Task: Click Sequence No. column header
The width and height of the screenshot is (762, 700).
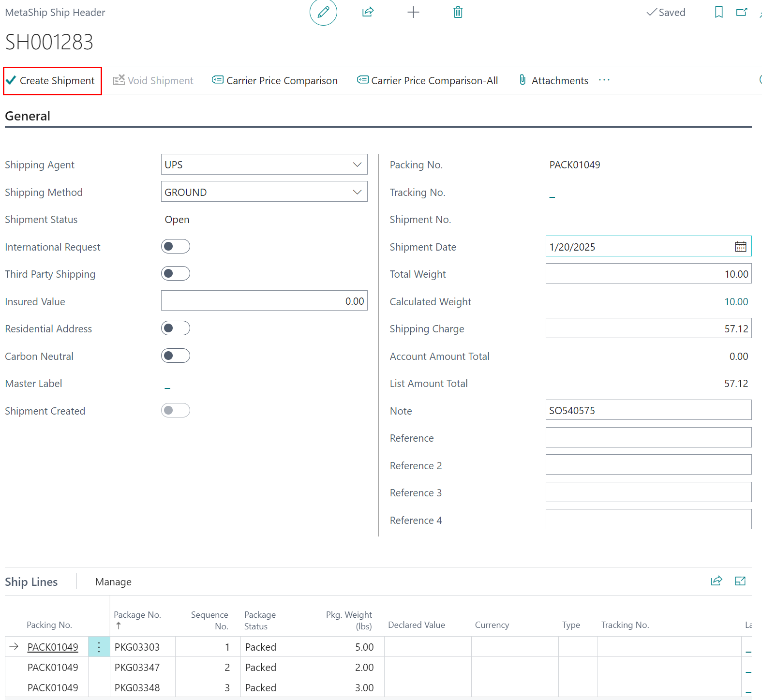Action: [x=209, y=620]
